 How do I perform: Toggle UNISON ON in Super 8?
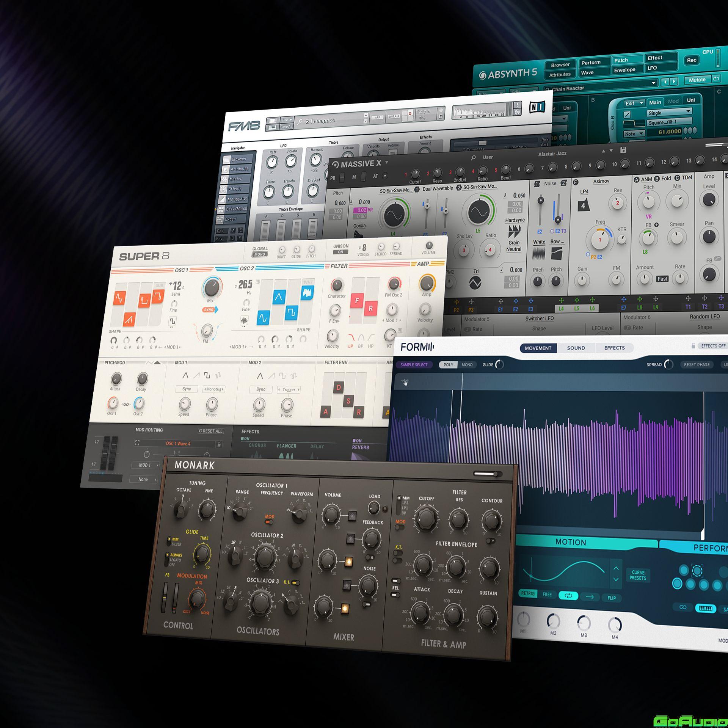[x=340, y=252]
